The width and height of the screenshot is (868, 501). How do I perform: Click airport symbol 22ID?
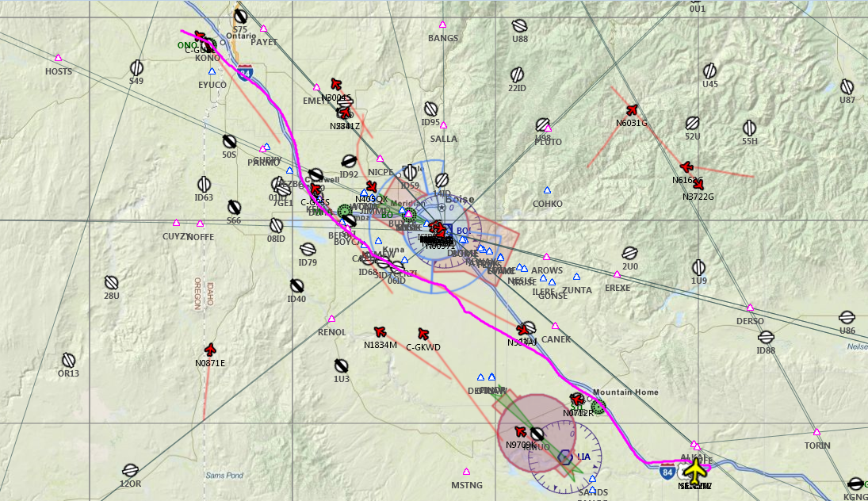pos(517,75)
